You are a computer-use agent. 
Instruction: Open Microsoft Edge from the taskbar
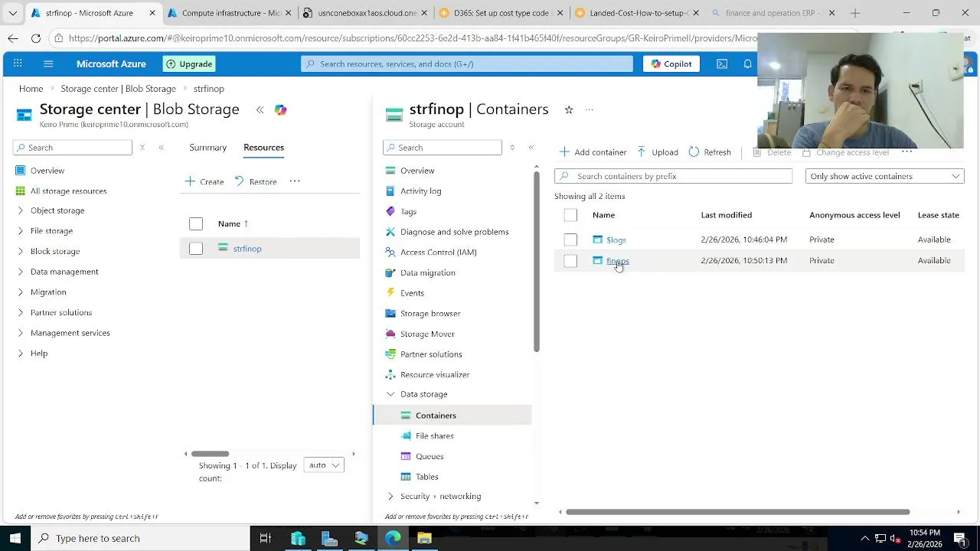tap(392, 538)
